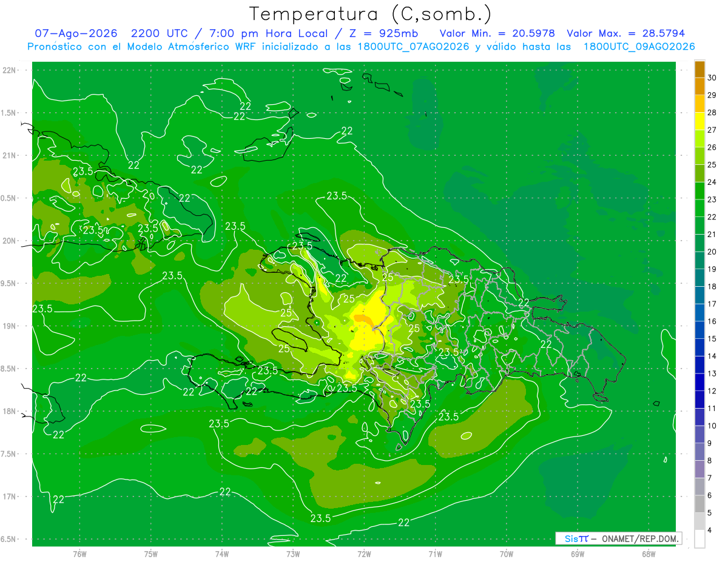
Task: Select the date text '07-Ago-2026'
Action: click(76, 33)
